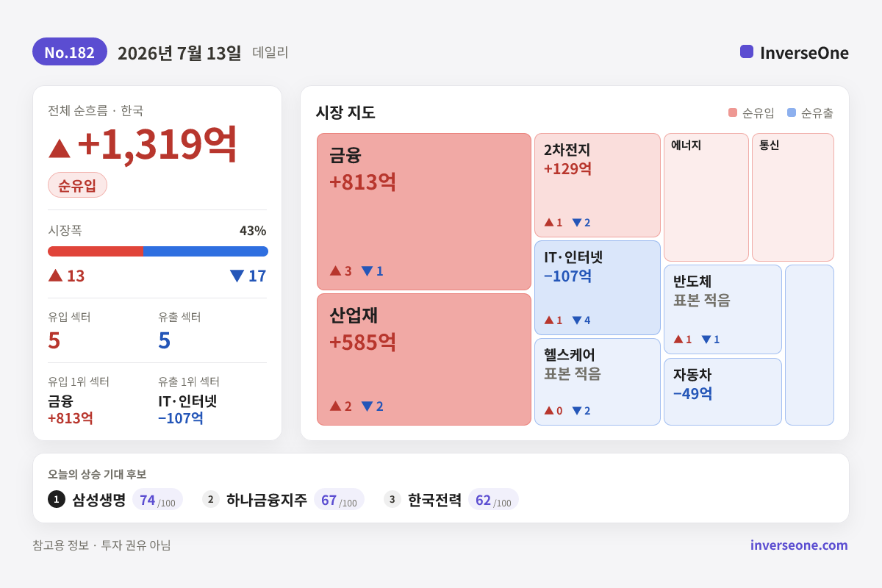Click the rank 3 circle badge beside 한국전력
882x588 pixels.
pyautogui.click(x=392, y=499)
